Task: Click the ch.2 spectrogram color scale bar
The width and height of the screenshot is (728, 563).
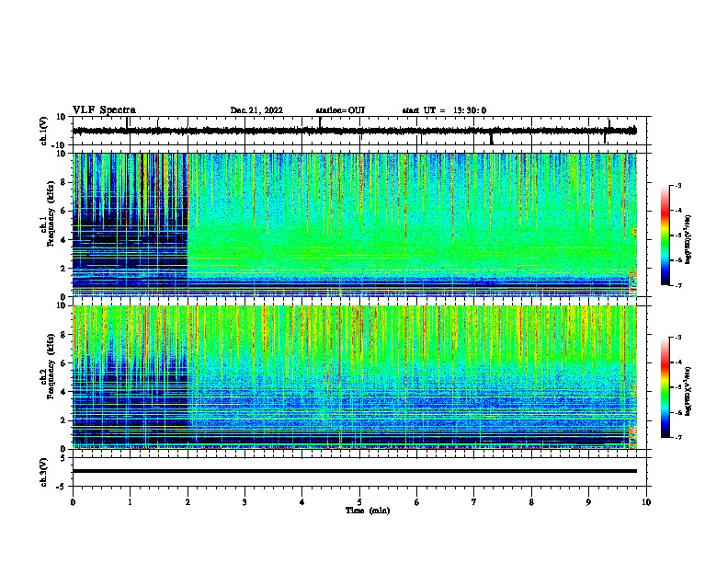Action: 665,387
